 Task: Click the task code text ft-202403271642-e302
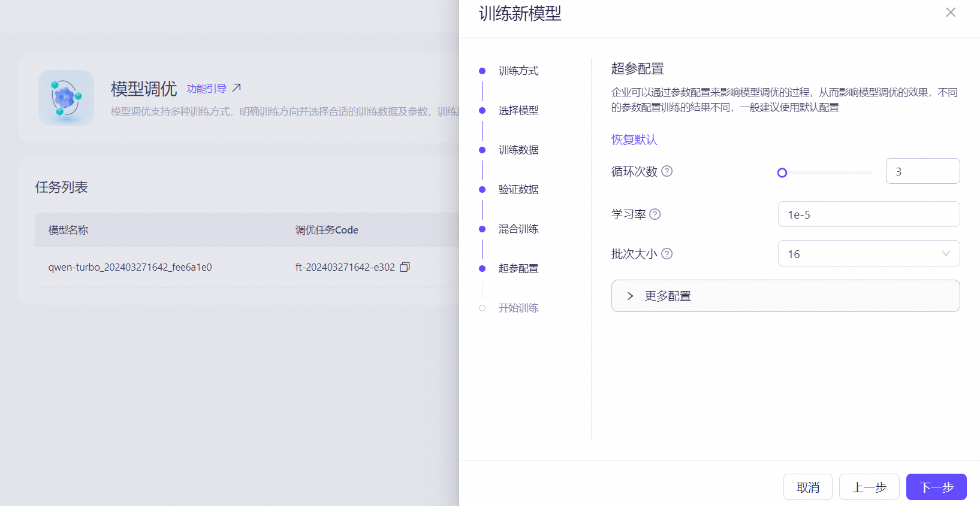click(345, 267)
